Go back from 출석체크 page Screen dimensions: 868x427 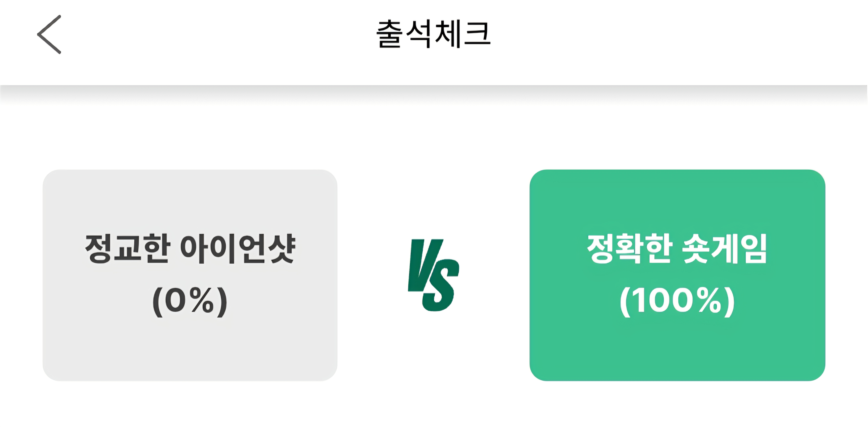point(49,34)
